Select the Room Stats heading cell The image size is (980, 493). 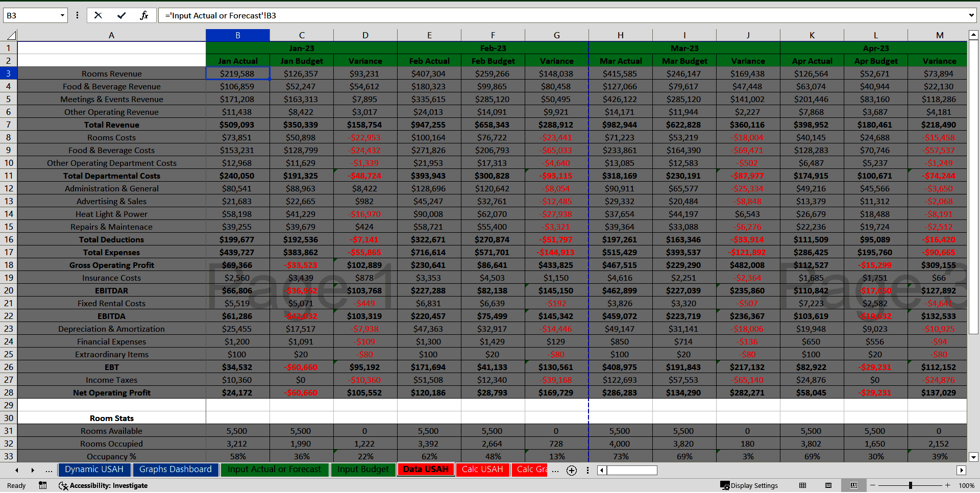click(112, 418)
